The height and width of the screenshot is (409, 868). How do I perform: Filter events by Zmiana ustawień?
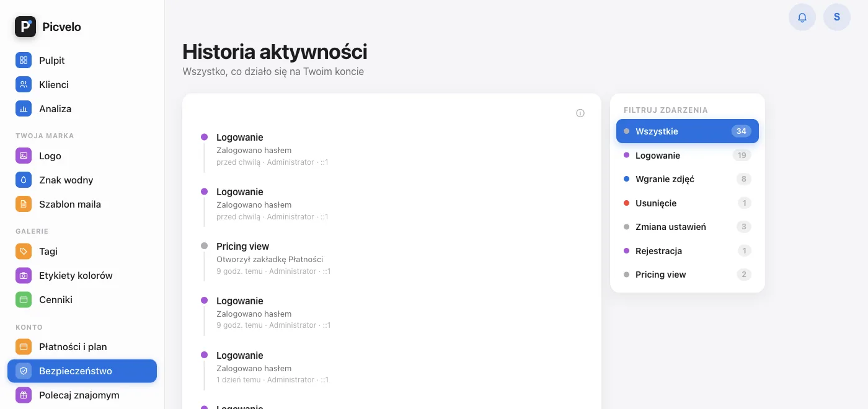688,227
